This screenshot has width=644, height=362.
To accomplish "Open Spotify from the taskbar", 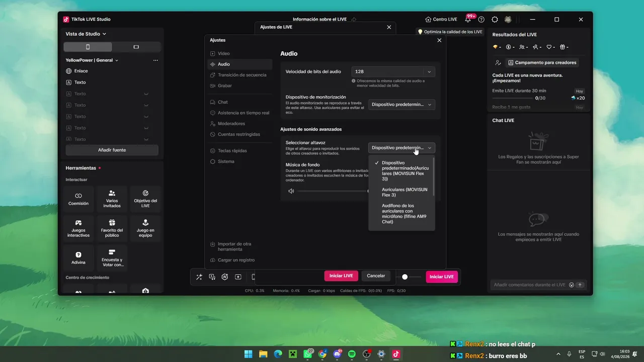I will click(x=352, y=354).
